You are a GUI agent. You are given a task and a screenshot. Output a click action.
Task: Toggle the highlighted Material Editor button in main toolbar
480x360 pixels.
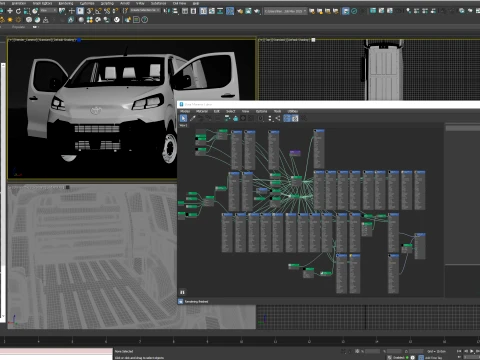(x=230, y=11)
